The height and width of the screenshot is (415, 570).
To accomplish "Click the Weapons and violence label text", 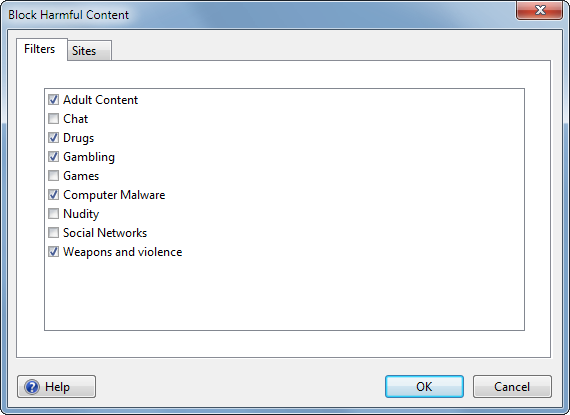I will pyautogui.click(x=123, y=252).
